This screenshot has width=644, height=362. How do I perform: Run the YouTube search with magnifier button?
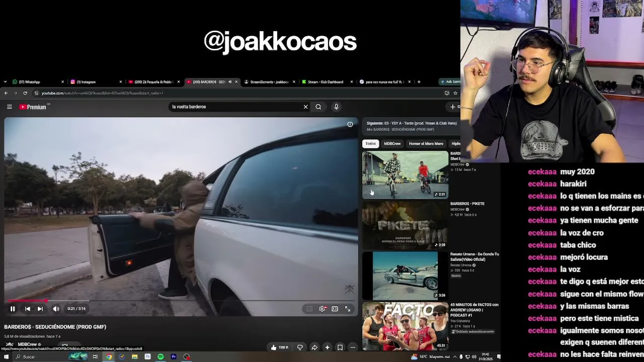point(318,107)
